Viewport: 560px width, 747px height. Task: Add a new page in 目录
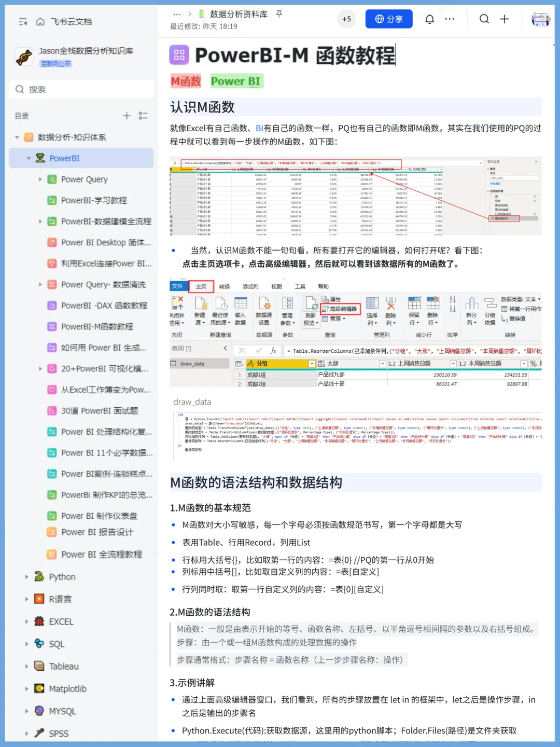[127, 116]
